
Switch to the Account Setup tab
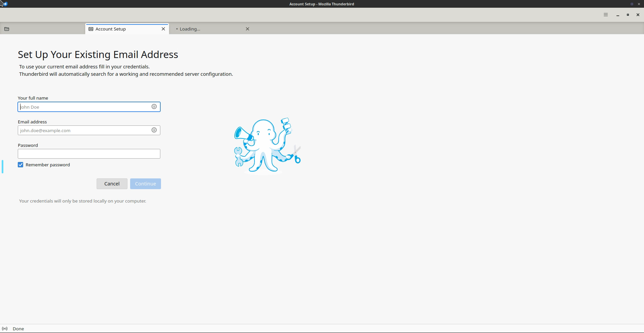coord(121,29)
